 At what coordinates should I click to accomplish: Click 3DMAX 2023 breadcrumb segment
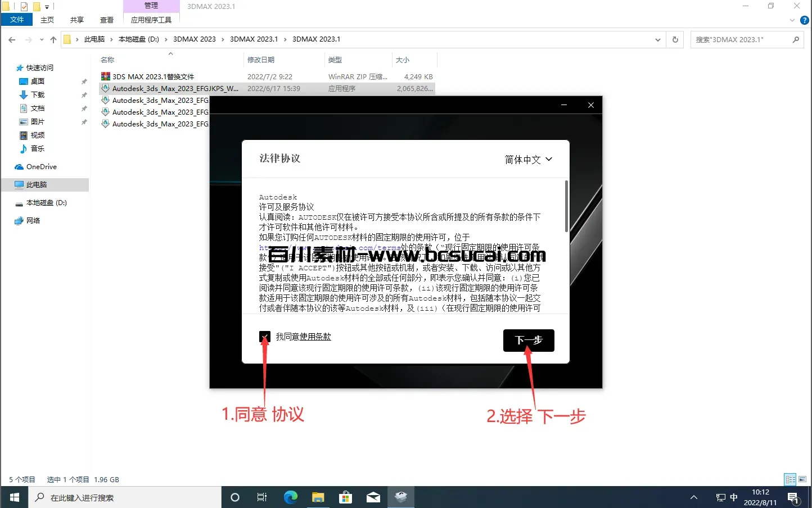(x=195, y=39)
